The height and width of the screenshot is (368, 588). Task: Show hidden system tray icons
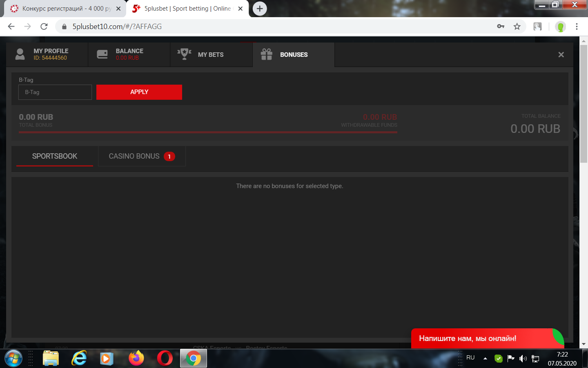(485, 359)
